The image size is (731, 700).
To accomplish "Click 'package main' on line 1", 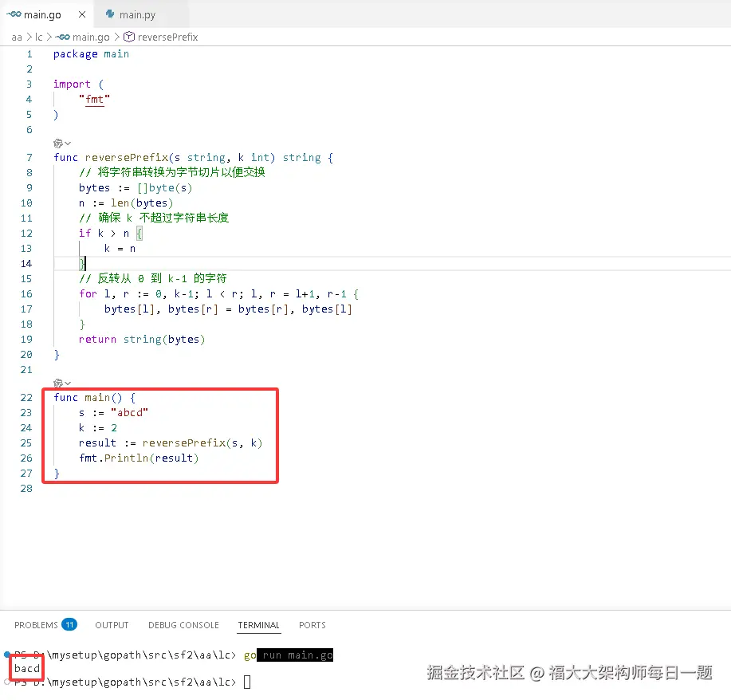I will 92,54.
